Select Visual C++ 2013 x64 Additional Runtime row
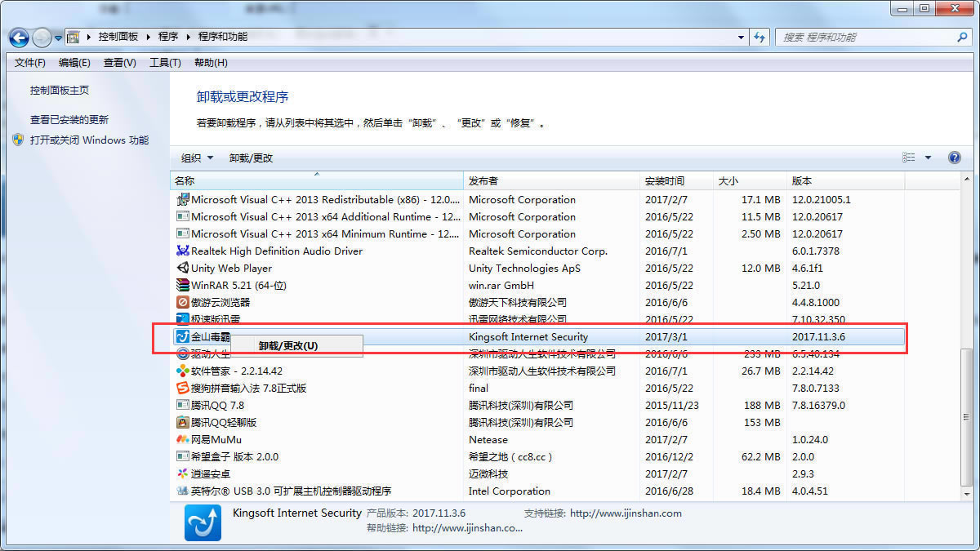This screenshot has height=551, width=980. pyautogui.click(x=539, y=217)
